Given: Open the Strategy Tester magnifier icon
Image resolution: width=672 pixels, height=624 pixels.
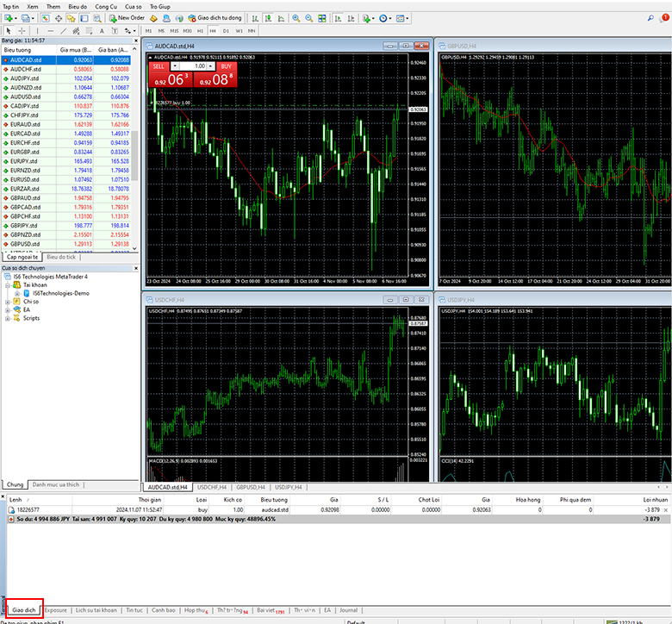Looking at the screenshot, I should coord(97,18).
